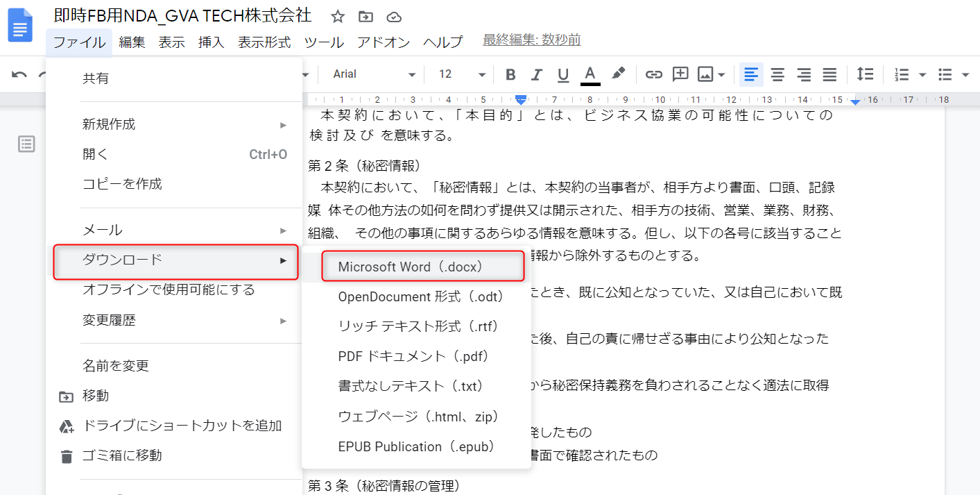
Task: Open the アドオン menu
Action: point(384,42)
